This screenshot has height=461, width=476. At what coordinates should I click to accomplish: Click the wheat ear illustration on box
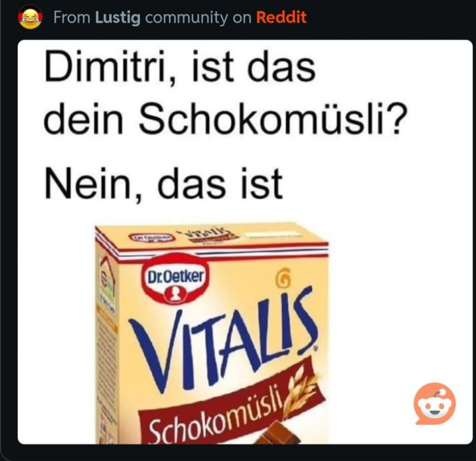point(302,390)
